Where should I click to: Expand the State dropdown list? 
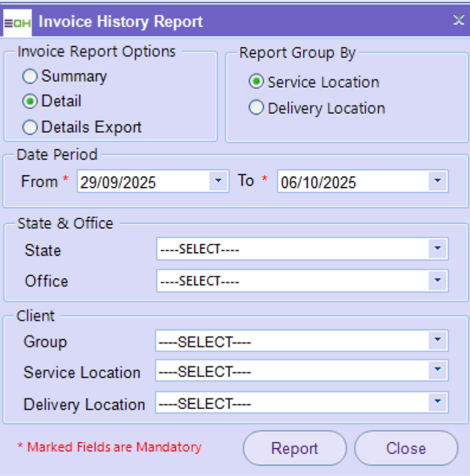pos(437,249)
